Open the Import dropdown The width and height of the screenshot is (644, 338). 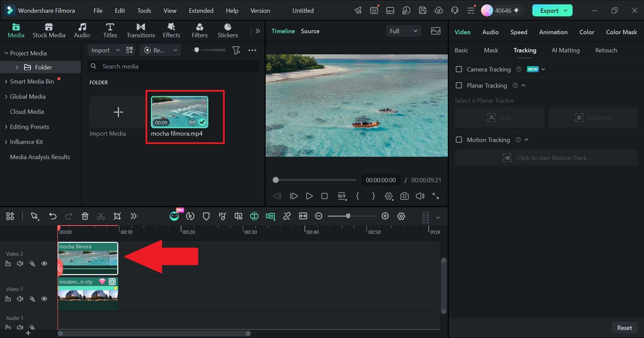click(105, 50)
